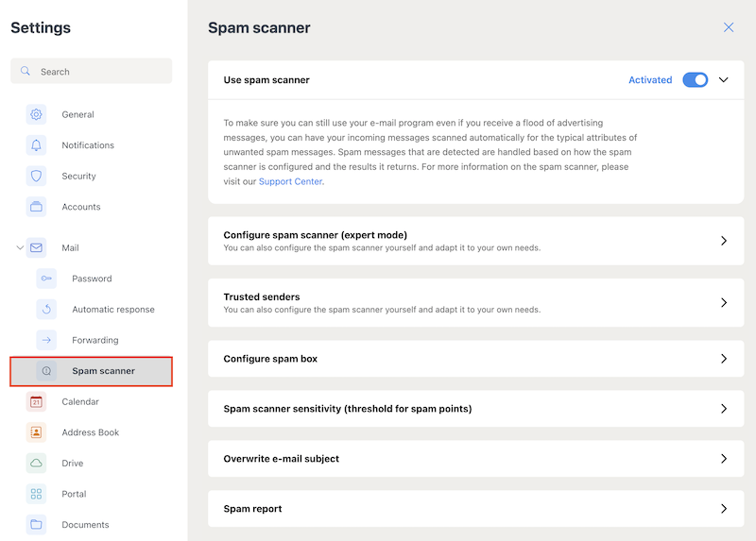Image resolution: width=756 pixels, height=541 pixels.
Task: Select Spam scanner in sidebar
Action: (91, 371)
